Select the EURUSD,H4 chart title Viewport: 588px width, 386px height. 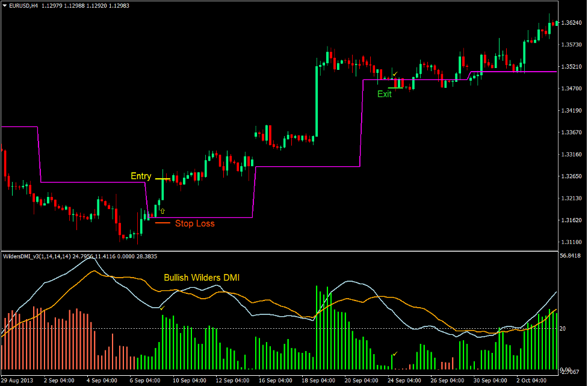point(22,5)
